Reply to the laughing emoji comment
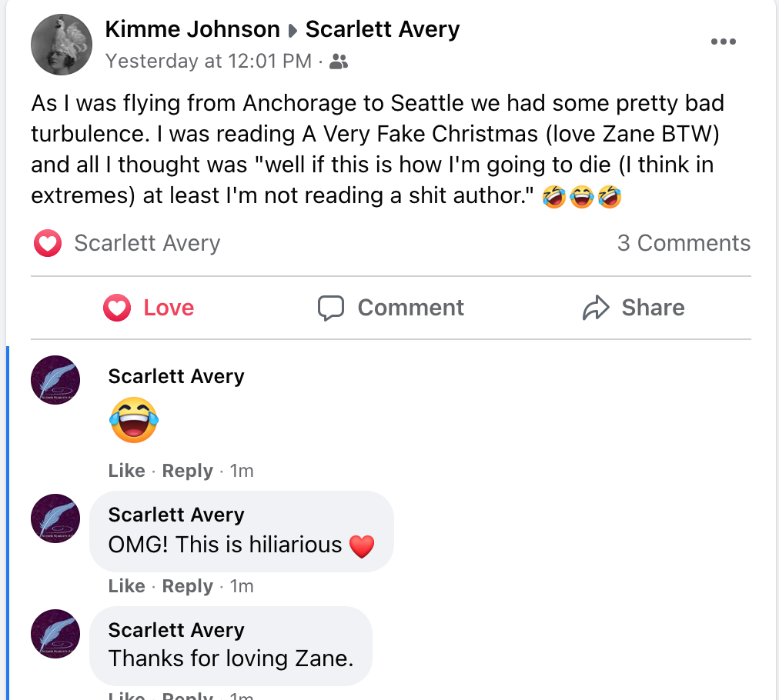Viewport: 779px width, 700px height. pos(187,471)
